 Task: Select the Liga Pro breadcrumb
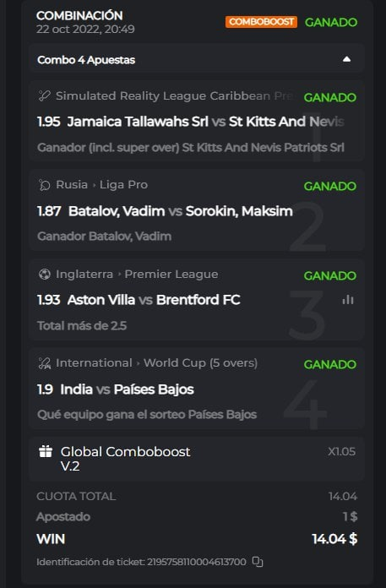coord(123,185)
